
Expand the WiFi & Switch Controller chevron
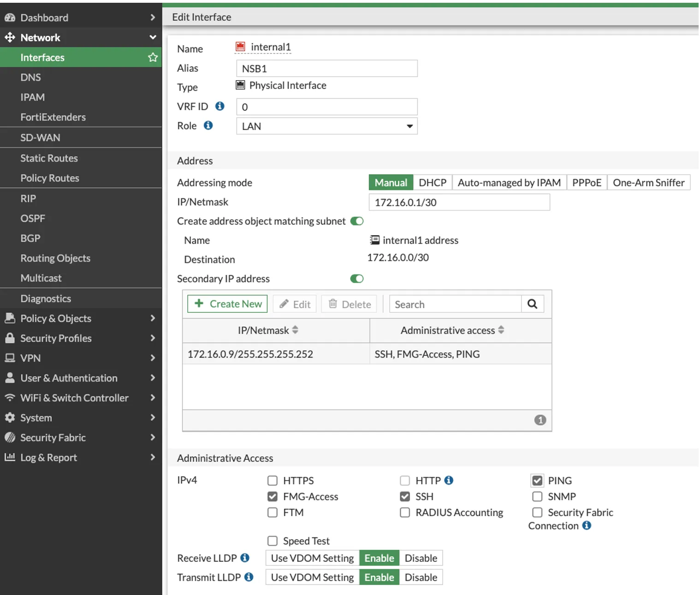(153, 398)
